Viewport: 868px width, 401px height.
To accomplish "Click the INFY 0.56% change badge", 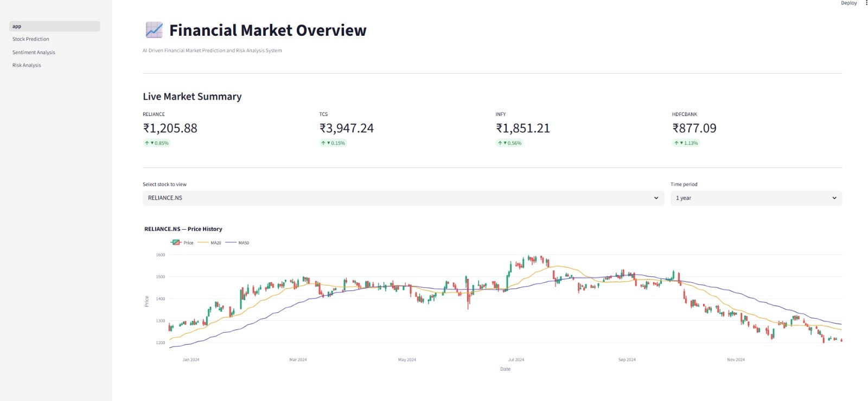I will pyautogui.click(x=509, y=143).
